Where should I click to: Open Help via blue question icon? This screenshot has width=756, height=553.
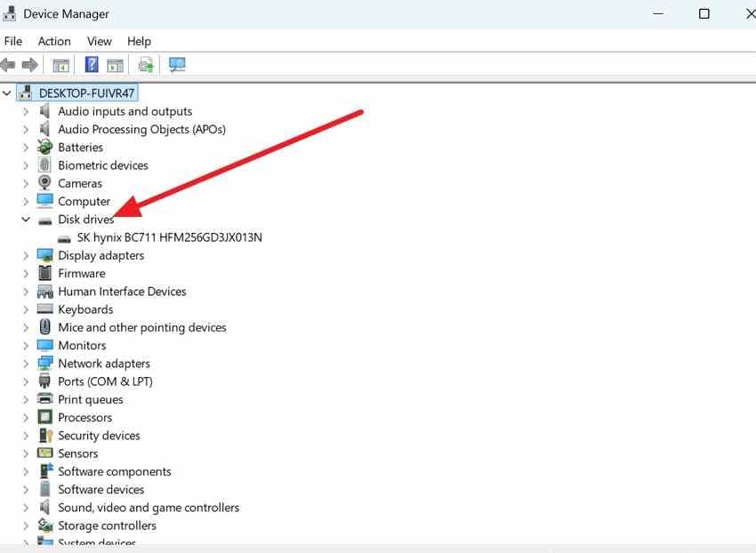click(92, 64)
